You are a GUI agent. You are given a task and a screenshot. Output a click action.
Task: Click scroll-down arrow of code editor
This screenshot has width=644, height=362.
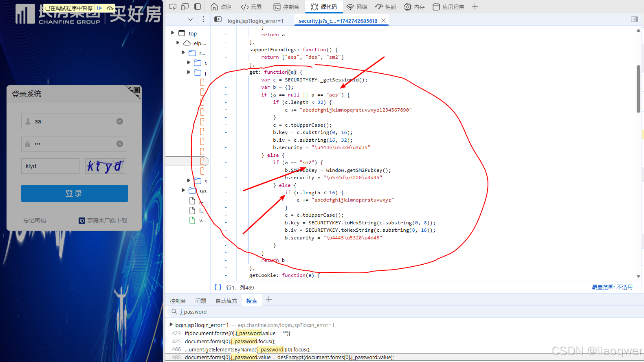pos(638,276)
